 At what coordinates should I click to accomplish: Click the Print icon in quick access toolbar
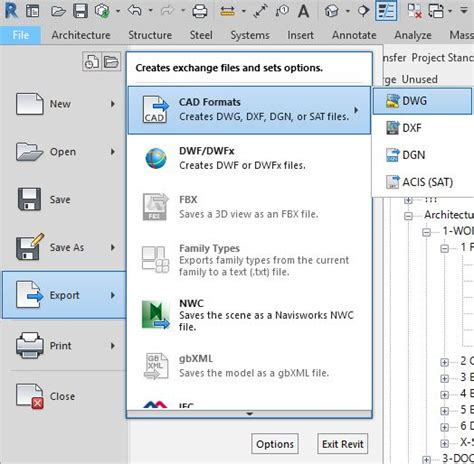tap(200, 11)
